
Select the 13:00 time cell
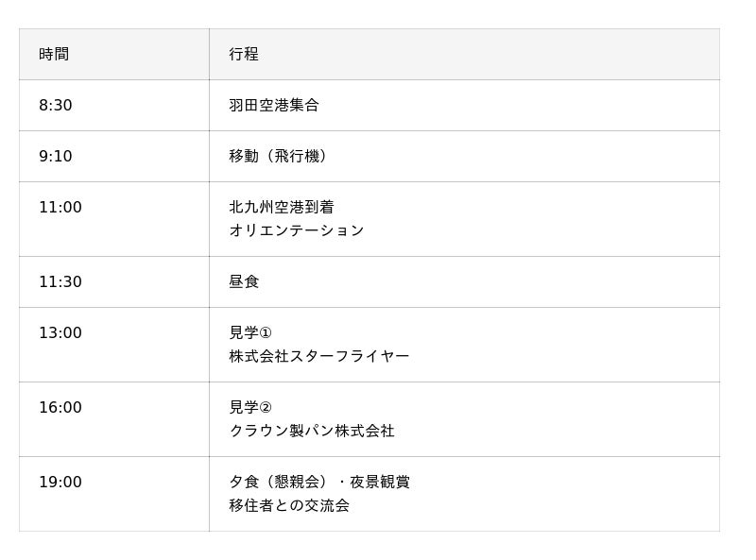(x=60, y=332)
